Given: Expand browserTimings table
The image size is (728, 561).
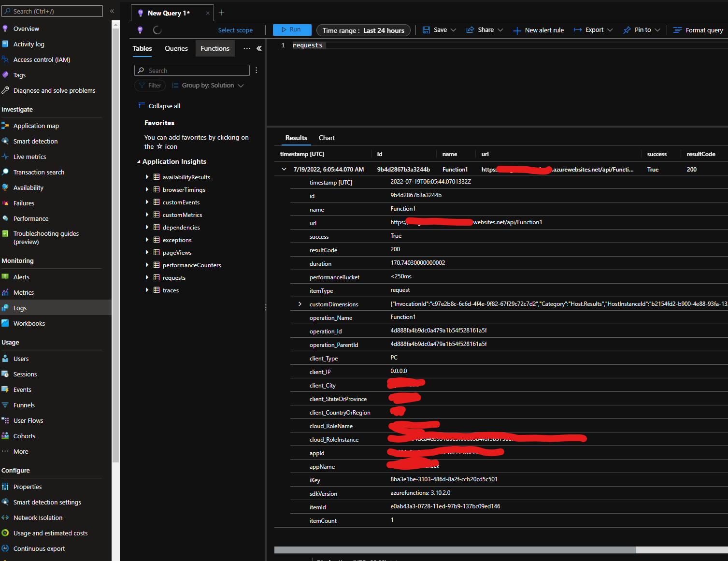Looking at the screenshot, I should tap(147, 189).
